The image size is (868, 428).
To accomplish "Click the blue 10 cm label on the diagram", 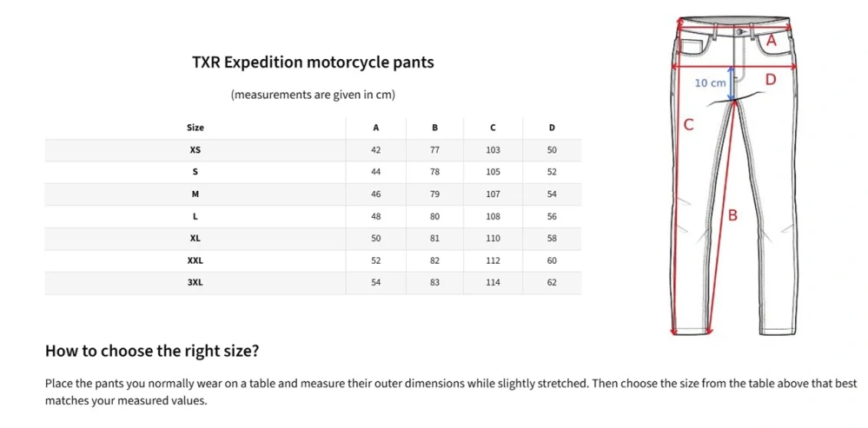I will [710, 83].
